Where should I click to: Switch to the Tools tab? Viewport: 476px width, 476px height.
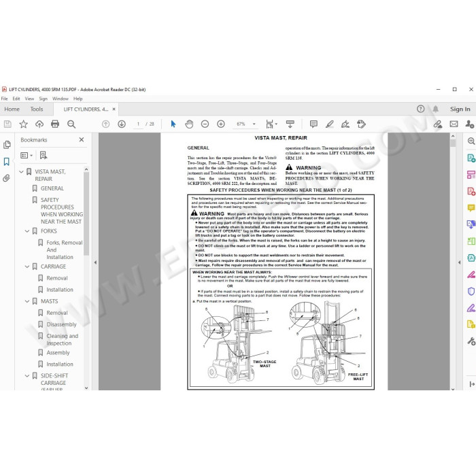(37, 109)
